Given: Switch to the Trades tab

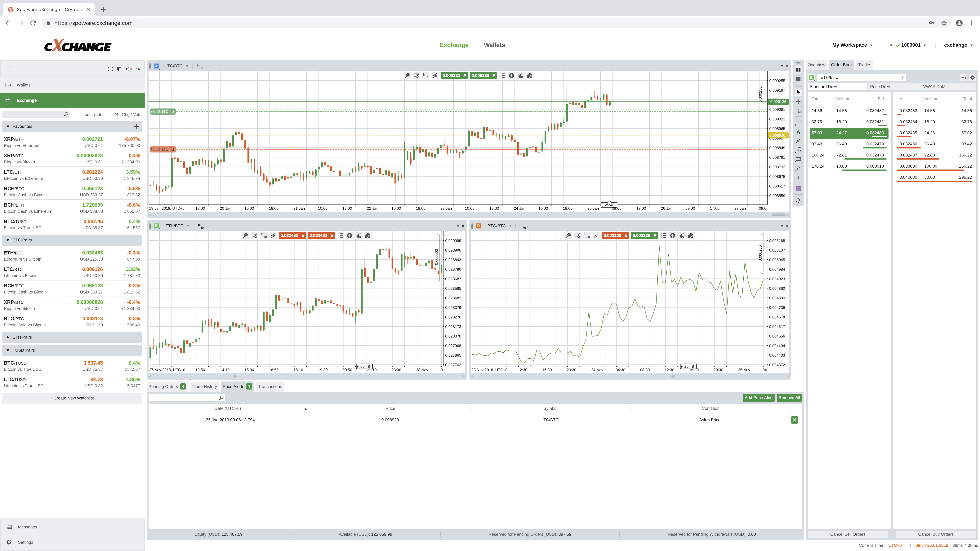Looking at the screenshot, I should click(x=864, y=65).
